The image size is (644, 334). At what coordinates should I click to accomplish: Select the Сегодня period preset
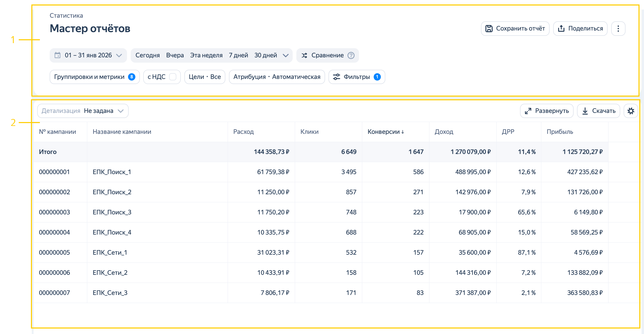pyautogui.click(x=148, y=55)
